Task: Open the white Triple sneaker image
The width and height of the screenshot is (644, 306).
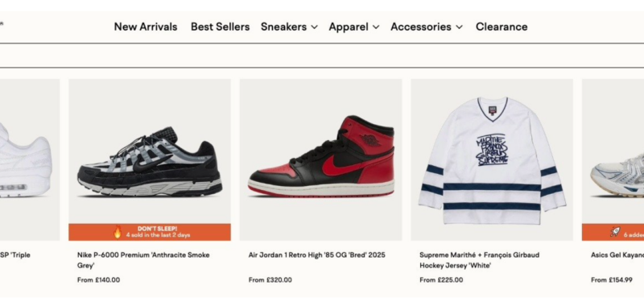Action: 30,159
